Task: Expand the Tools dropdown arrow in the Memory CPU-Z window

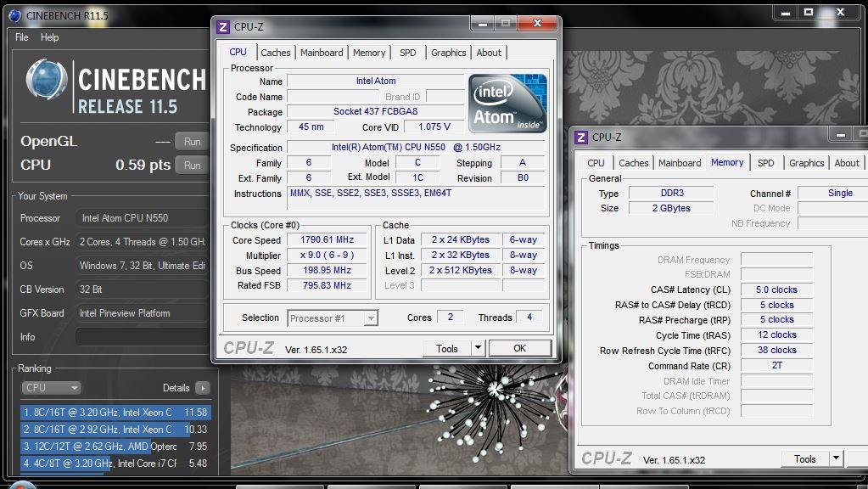Action: tap(837, 459)
